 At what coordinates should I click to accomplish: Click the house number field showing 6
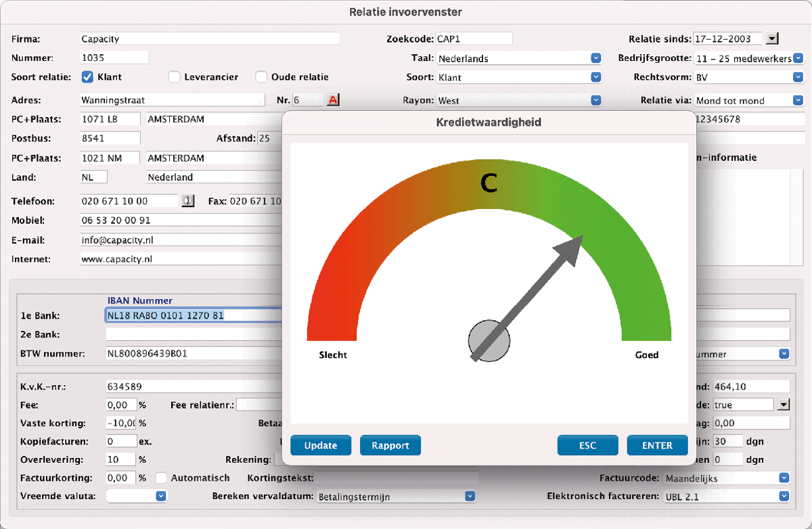pos(307,100)
